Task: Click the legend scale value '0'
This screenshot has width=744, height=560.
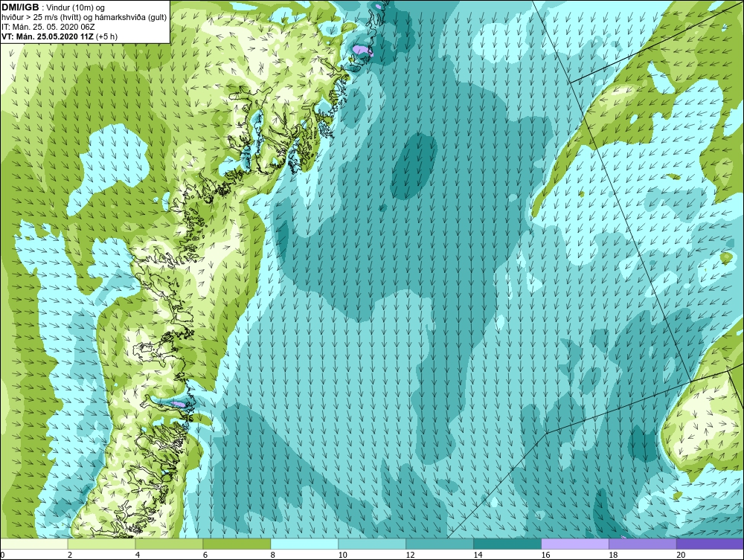Action: pyautogui.click(x=2, y=555)
